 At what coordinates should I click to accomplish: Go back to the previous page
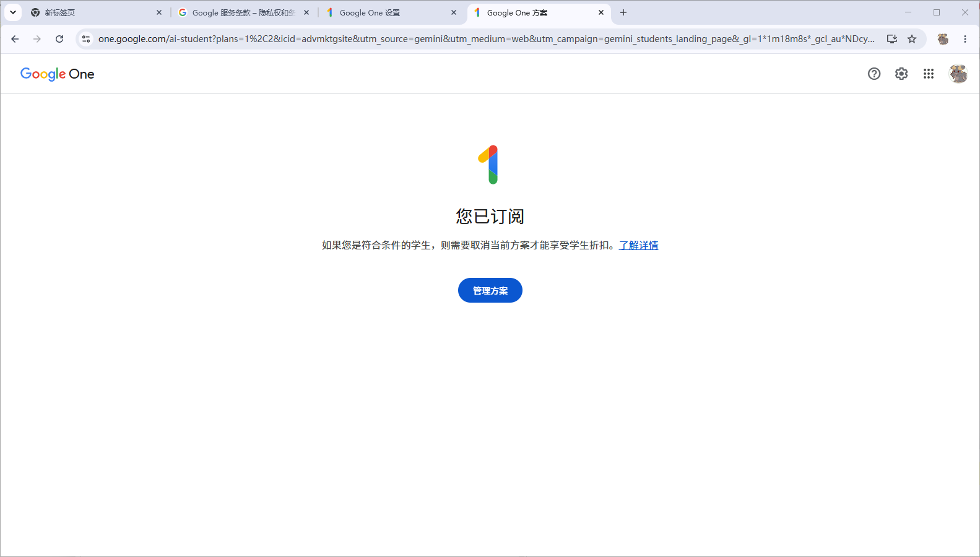point(15,39)
